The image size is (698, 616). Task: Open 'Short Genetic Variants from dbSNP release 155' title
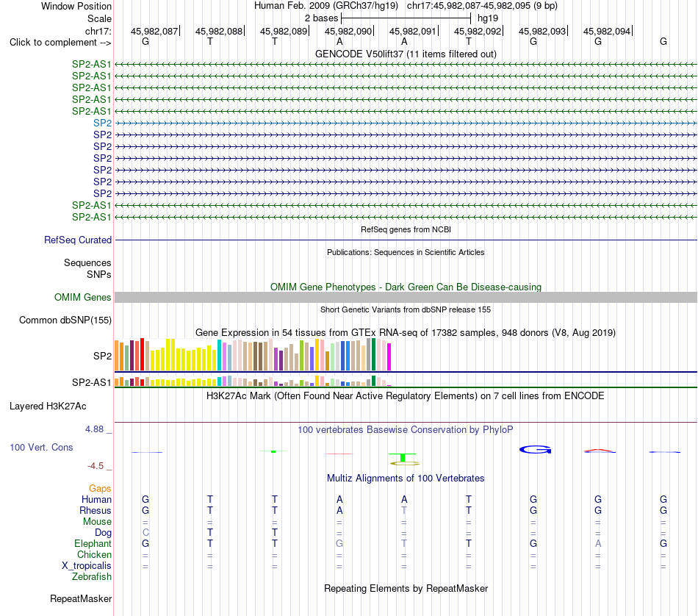pyautogui.click(x=406, y=309)
